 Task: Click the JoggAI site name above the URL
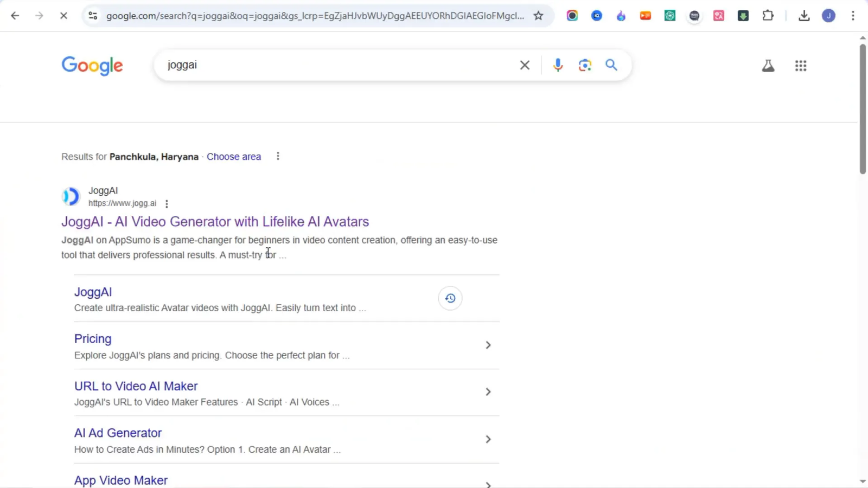(103, 191)
